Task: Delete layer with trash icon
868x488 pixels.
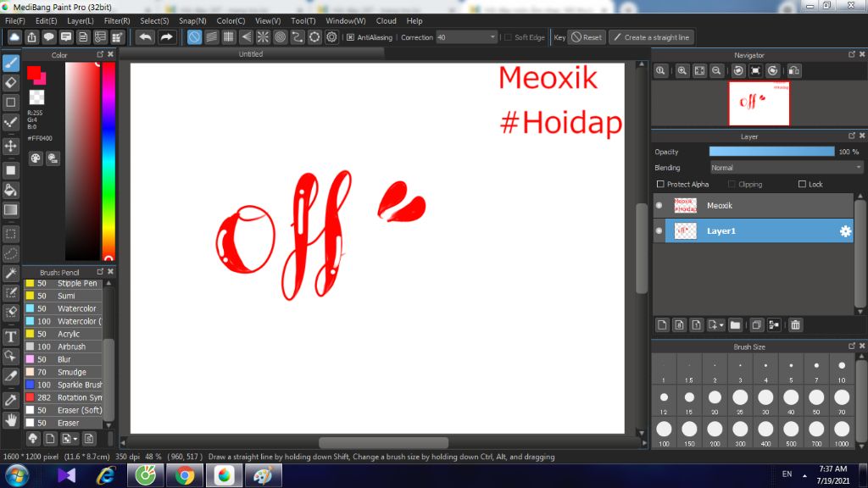Action: (x=795, y=324)
